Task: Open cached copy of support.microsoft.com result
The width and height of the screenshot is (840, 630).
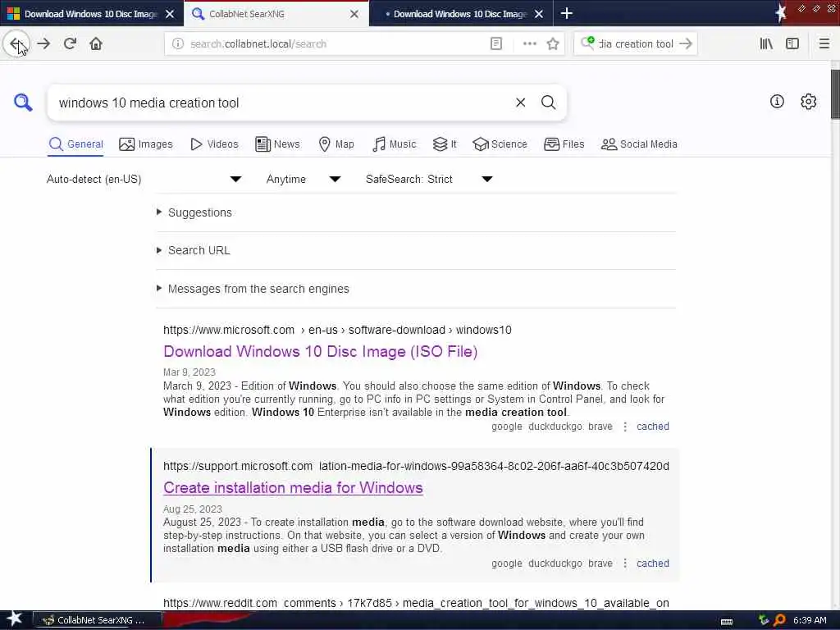Action: pos(652,564)
